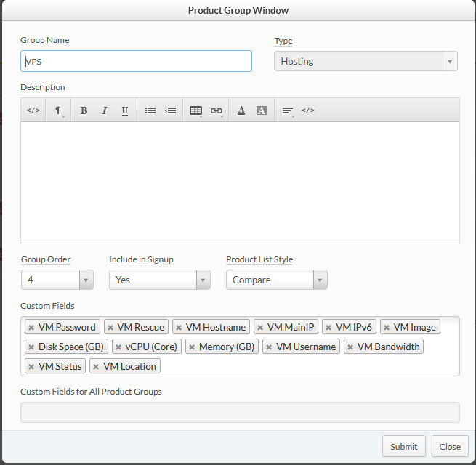Click Custom Fields for All Product Groups box
The image size is (476, 465).
(x=240, y=413)
